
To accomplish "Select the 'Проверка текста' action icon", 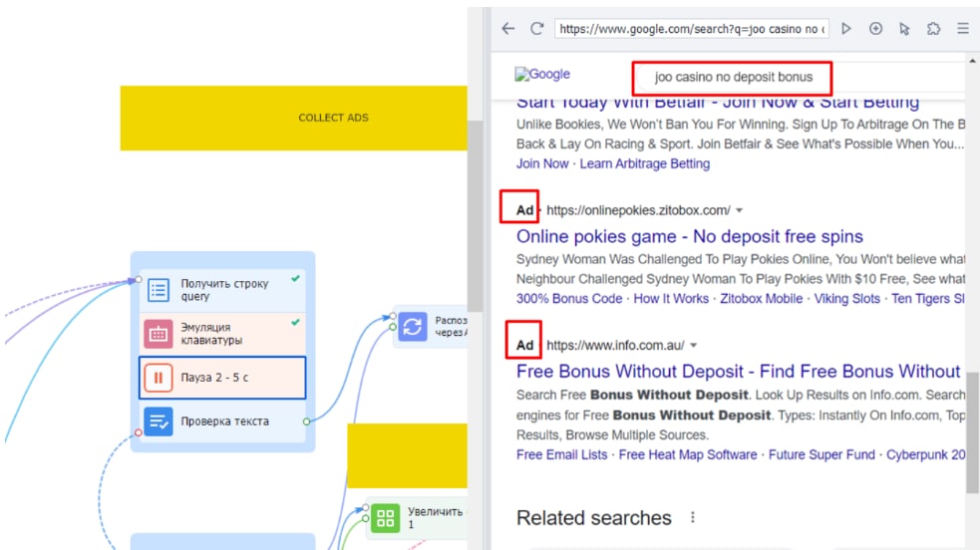I will 158,421.
